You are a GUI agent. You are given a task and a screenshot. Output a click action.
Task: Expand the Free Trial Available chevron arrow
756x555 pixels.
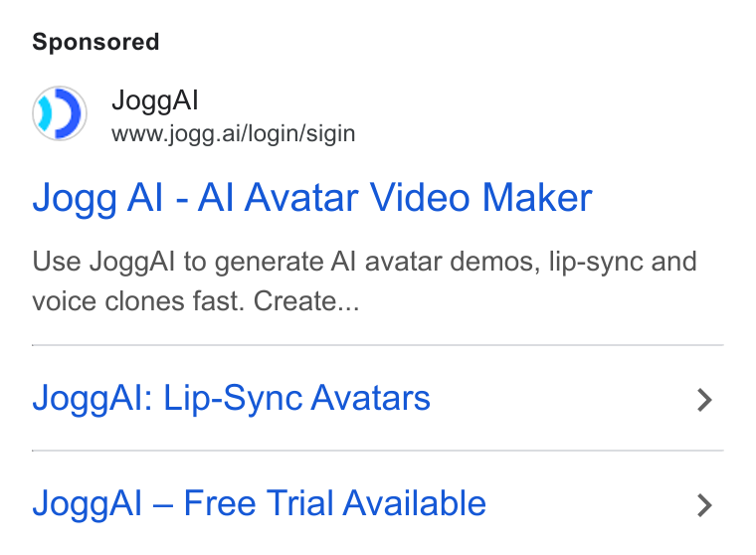pyautogui.click(x=704, y=505)
